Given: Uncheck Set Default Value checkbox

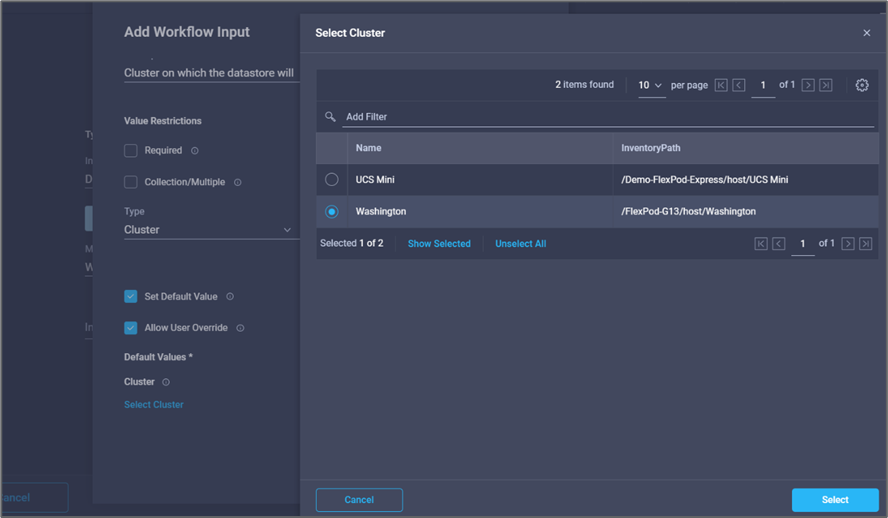Looking at the screenshot, I should [x=131, y=297].
